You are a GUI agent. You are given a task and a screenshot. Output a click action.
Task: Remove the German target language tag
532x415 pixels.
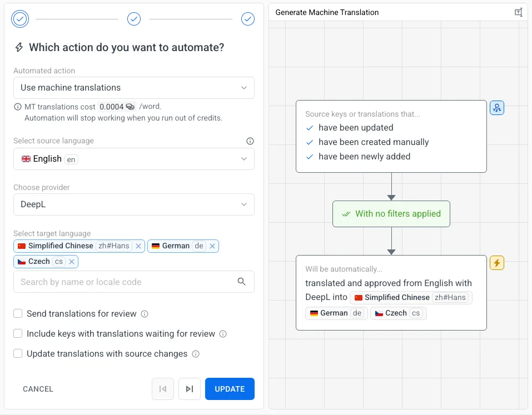(x=212, y=246)
